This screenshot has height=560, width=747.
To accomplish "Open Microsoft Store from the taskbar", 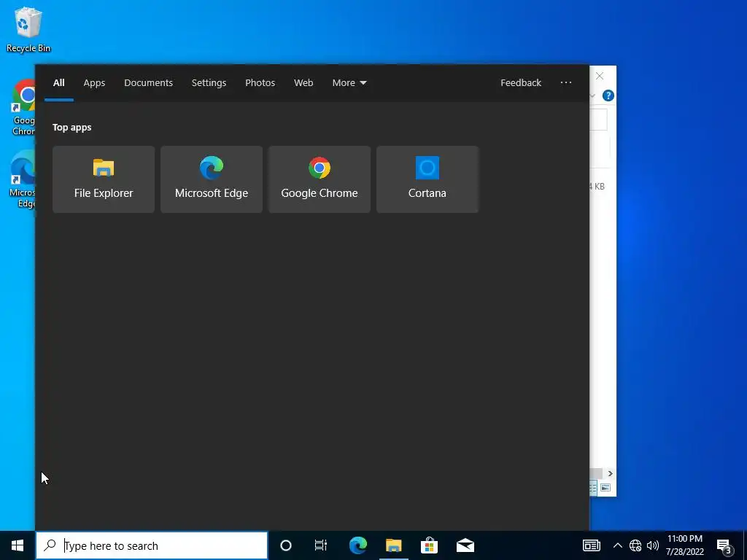I will 429,545.
